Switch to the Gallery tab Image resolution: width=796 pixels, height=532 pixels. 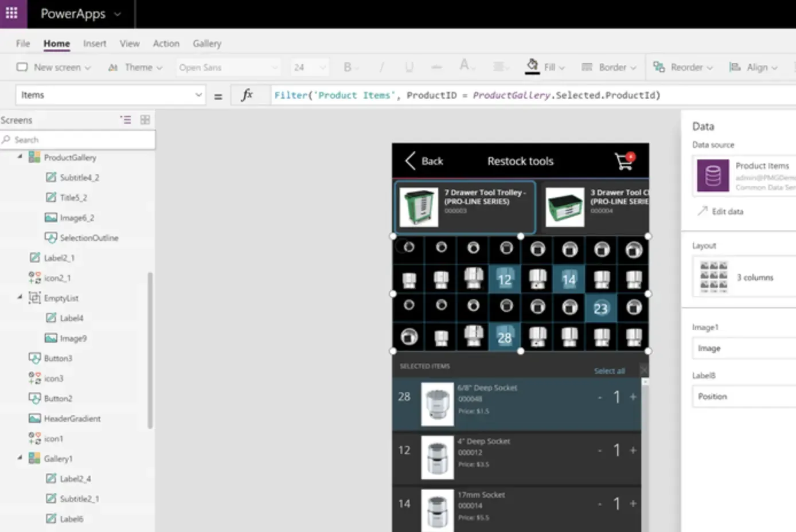tap(206, 44)
